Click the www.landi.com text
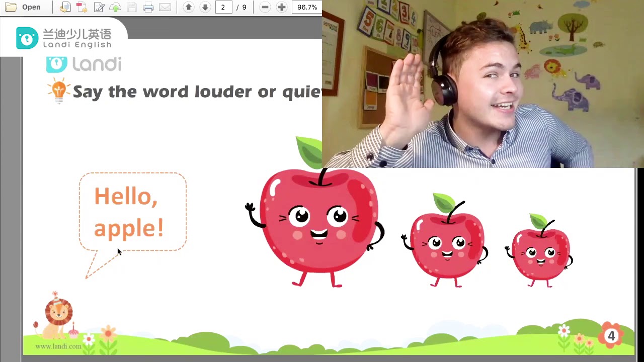Viewport: 644px width, 362px height. [x=58, y=346]
